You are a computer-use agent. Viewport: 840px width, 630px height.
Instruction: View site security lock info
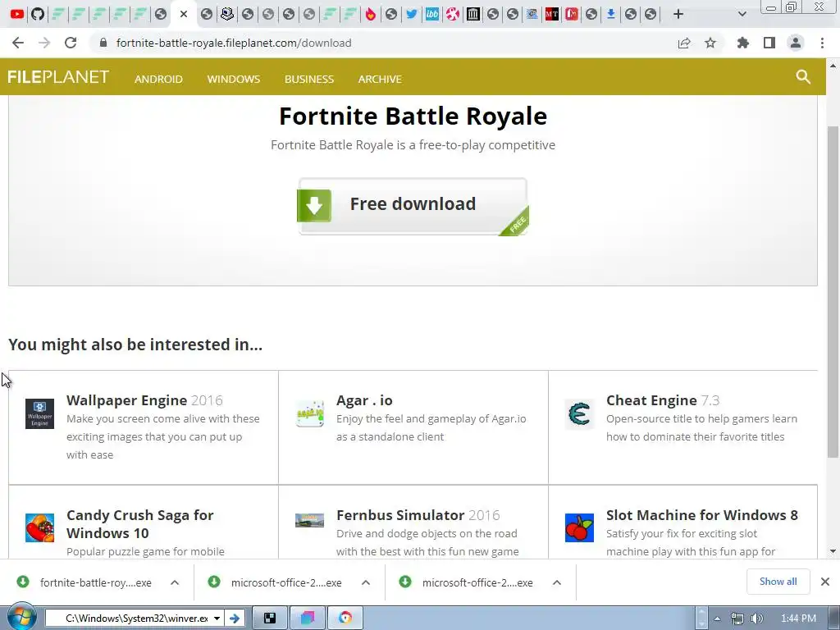click(103, 43)
